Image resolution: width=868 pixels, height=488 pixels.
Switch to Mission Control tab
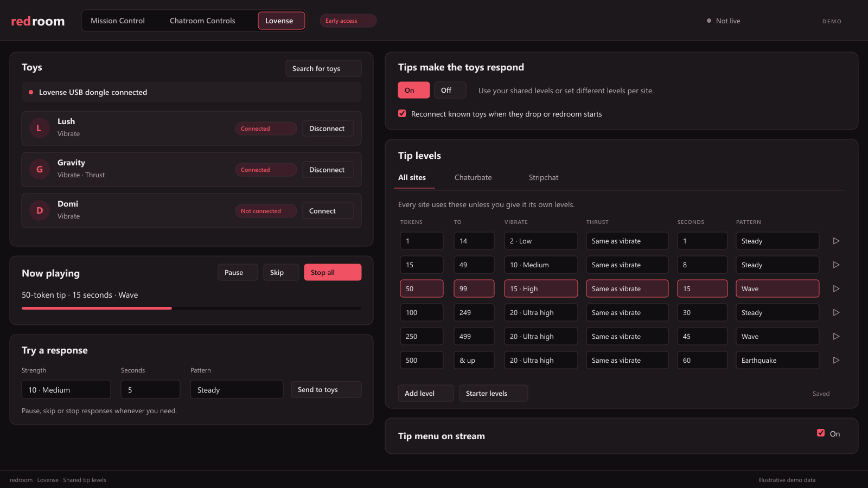[x=118, y=21]
